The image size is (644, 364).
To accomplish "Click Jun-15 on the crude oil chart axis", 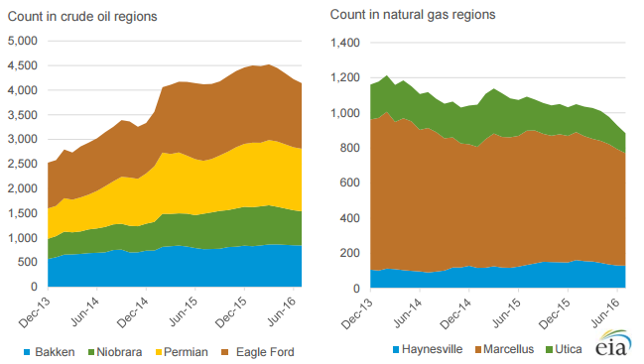I will pos(184,311).
